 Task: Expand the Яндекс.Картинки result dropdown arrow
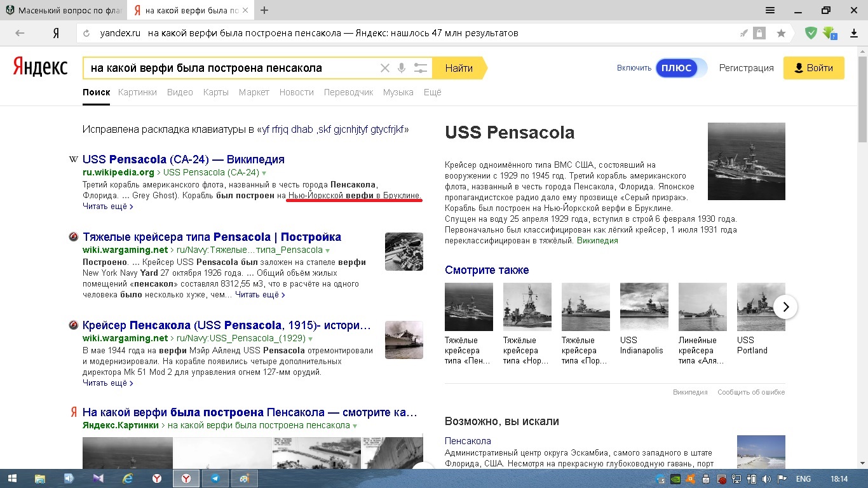(355, 426)
